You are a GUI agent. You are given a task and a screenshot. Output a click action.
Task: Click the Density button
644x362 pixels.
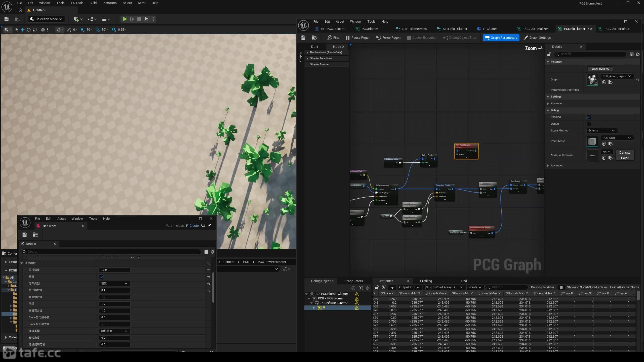pyautogui.click(x=625, y=153)
